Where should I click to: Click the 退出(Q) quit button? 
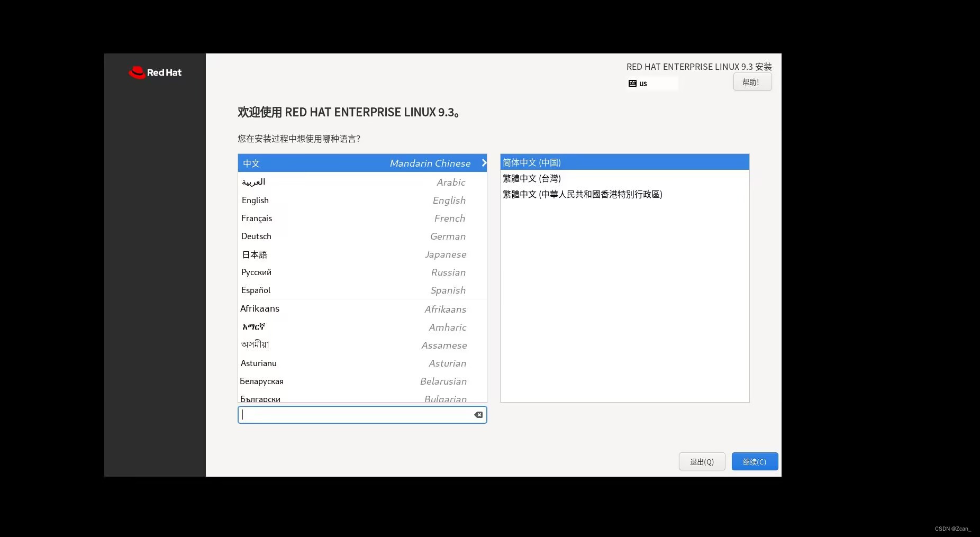click(702, 461)
